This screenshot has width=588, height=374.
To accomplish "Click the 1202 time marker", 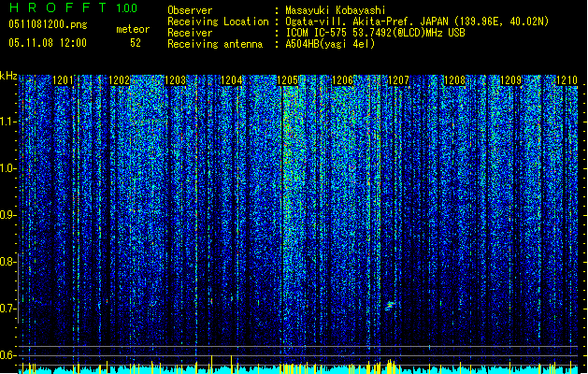I will pyautogui.click(x=120, y=80).
